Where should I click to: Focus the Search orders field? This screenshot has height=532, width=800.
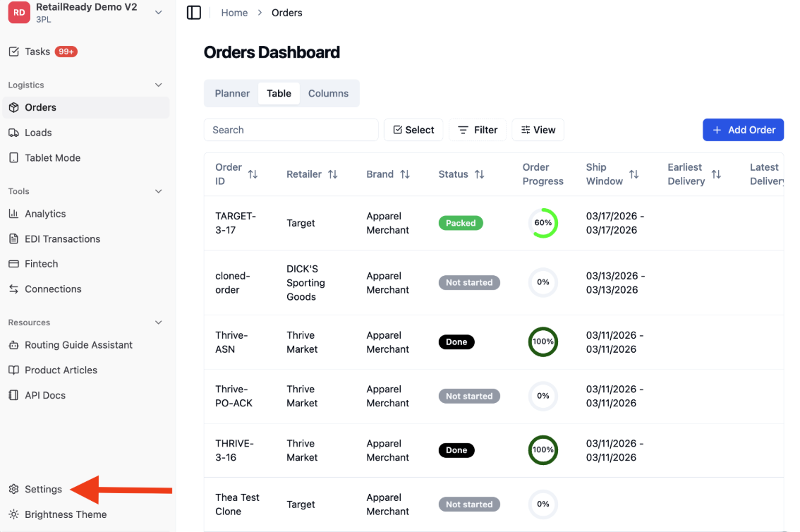point(291,130)
